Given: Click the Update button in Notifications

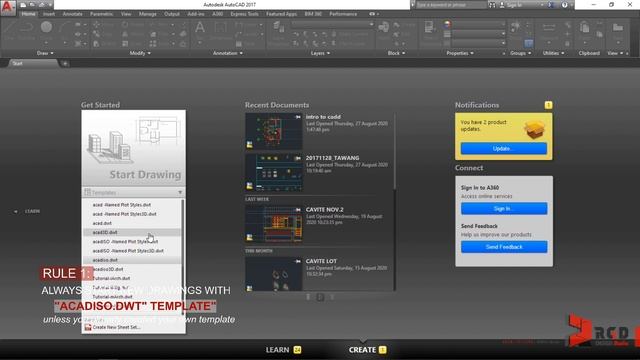Looking at the screenshot, I should pos(504,149).
